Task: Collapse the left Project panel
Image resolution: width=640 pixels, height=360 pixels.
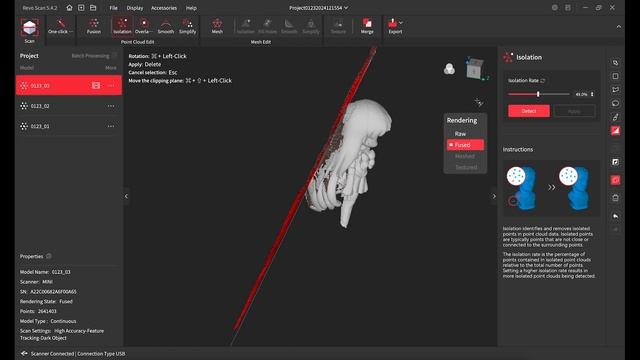Action: (126, 196)
